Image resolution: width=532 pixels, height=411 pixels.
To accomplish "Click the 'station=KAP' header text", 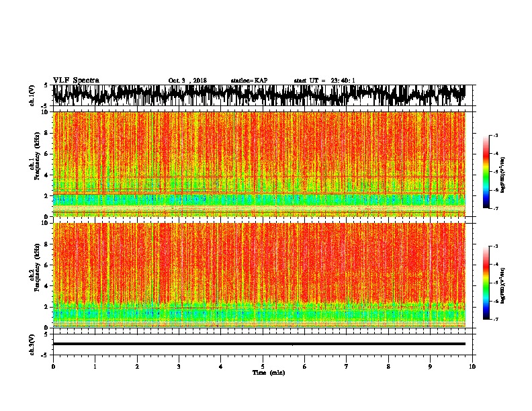I will click(x=249, y=81).
